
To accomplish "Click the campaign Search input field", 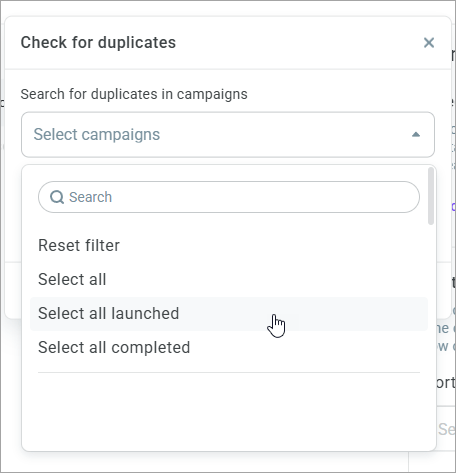I will [x=229, y=197].
